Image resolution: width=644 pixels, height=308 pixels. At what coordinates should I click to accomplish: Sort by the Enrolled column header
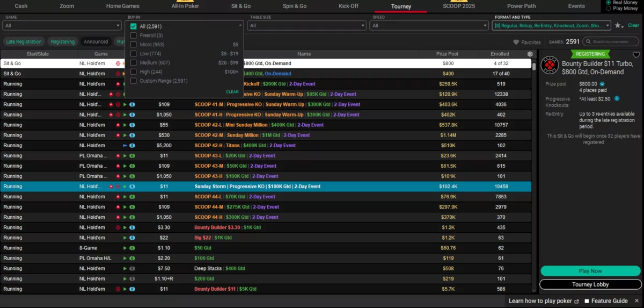(500, 54)
